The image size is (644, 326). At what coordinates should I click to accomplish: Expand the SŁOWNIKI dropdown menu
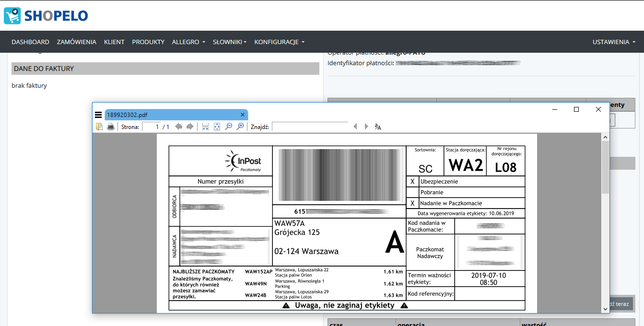point(230,42)
